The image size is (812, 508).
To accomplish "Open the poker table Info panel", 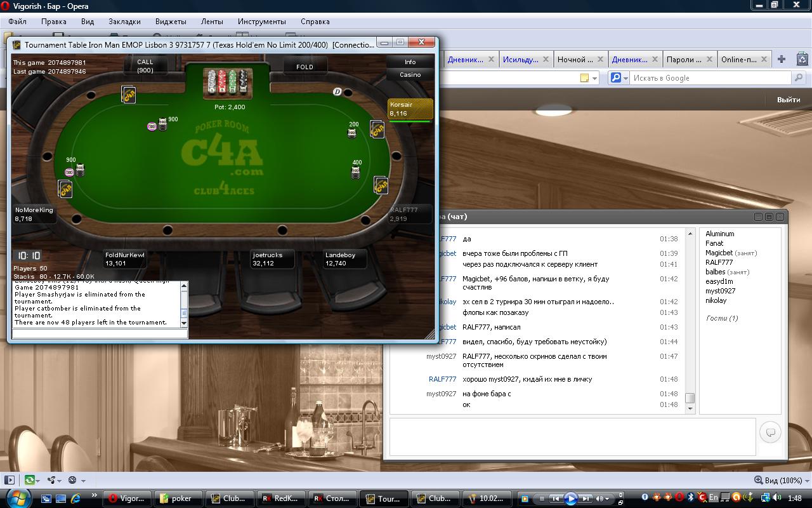I will 410,62.
